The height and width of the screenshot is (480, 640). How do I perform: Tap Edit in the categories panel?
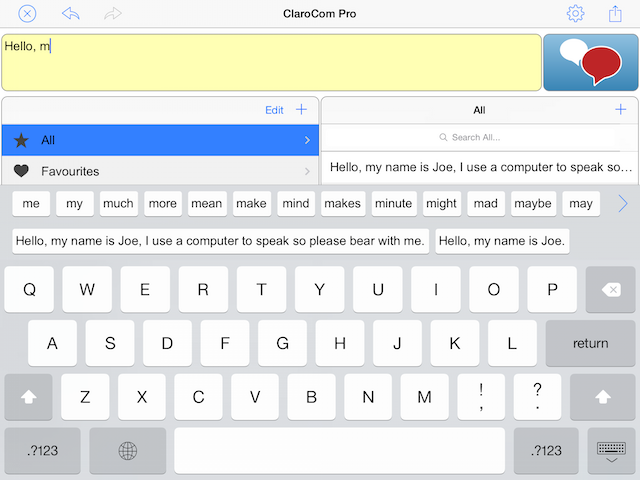pyautogui.click(x=274, y=110)
